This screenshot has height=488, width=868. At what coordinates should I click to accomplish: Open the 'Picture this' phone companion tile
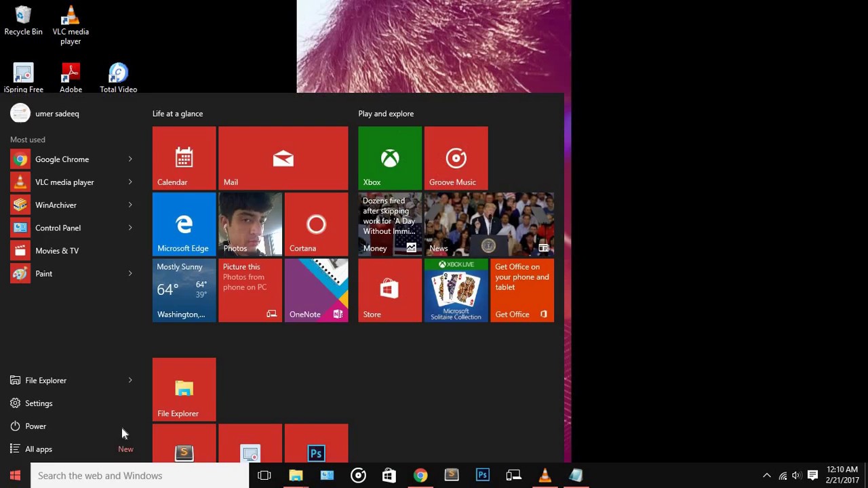[250, 290]
